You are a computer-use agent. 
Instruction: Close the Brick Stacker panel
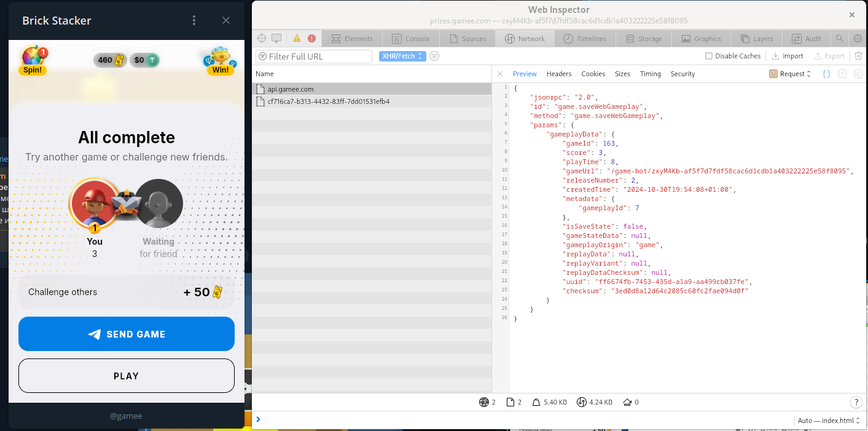226,20
